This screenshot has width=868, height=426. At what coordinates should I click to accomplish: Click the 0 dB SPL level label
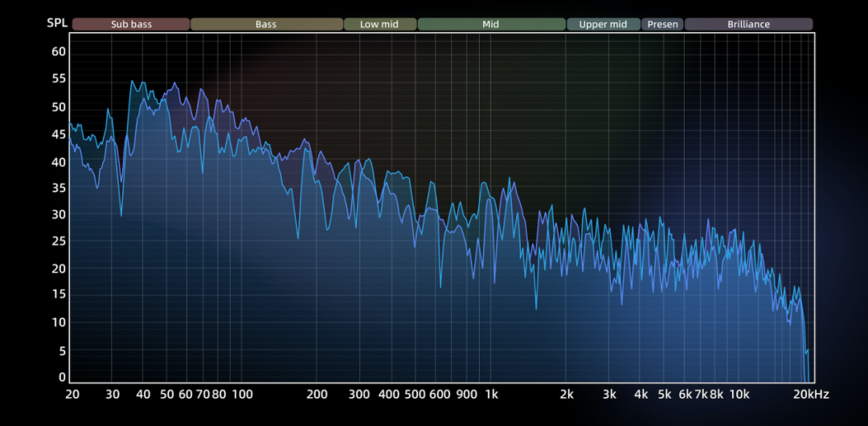pyautogui.click(x=62, y=377)
